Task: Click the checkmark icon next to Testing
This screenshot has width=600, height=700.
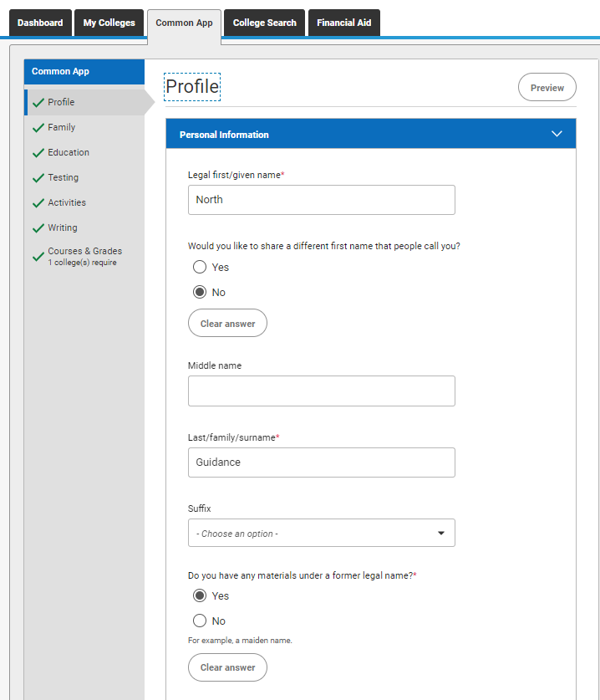Action: pyautogui.click(x=38, y=177)
